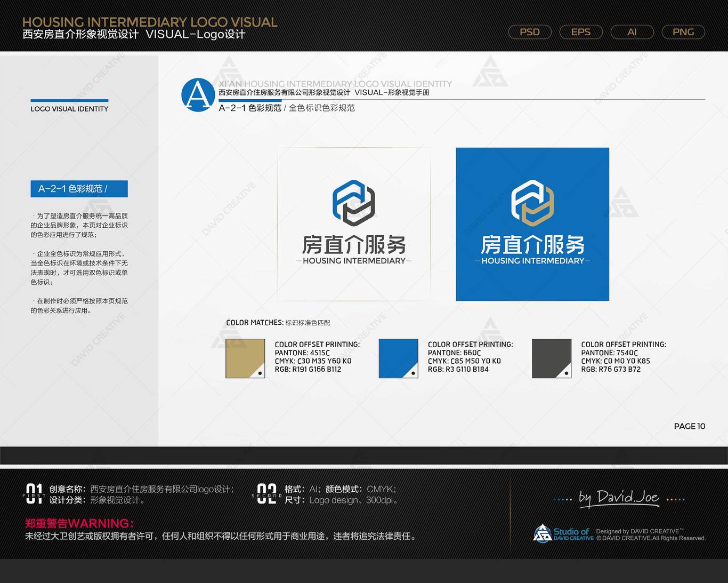Click the 02 SECOND number badge

point(266,494)
